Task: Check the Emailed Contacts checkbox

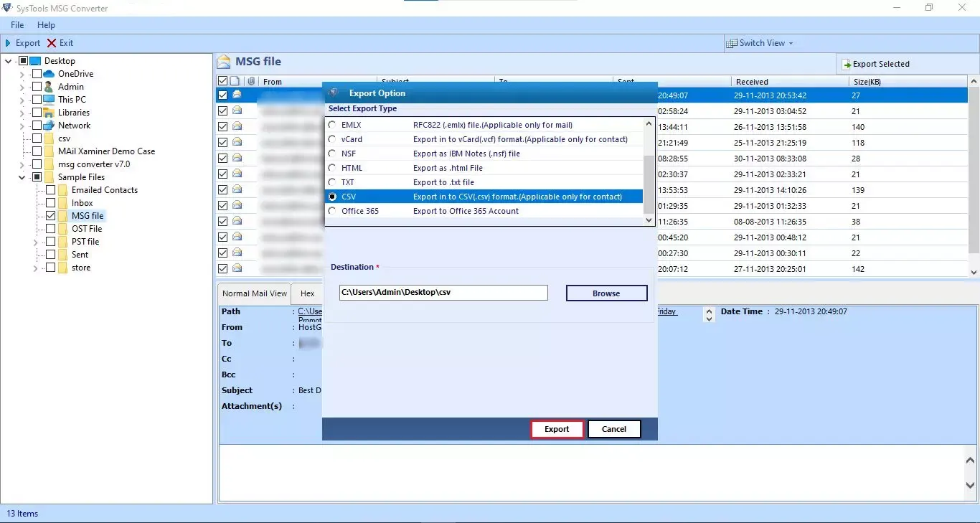Action: [x=50, y=190]
